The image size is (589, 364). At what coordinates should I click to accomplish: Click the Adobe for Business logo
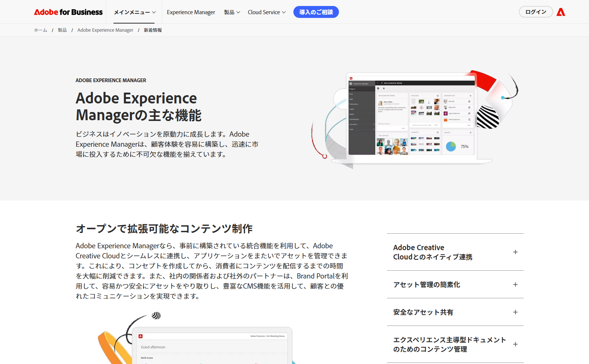pos(68,12)
